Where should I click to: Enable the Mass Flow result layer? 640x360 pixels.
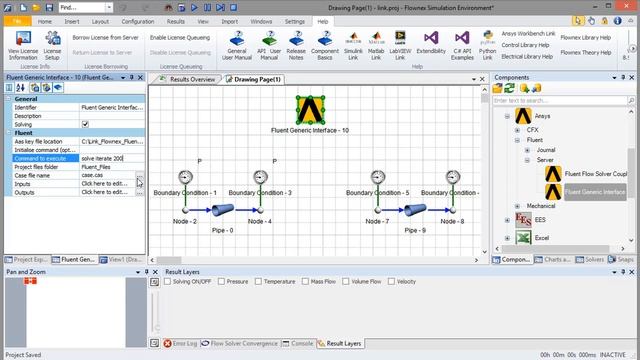click(305, 282)
